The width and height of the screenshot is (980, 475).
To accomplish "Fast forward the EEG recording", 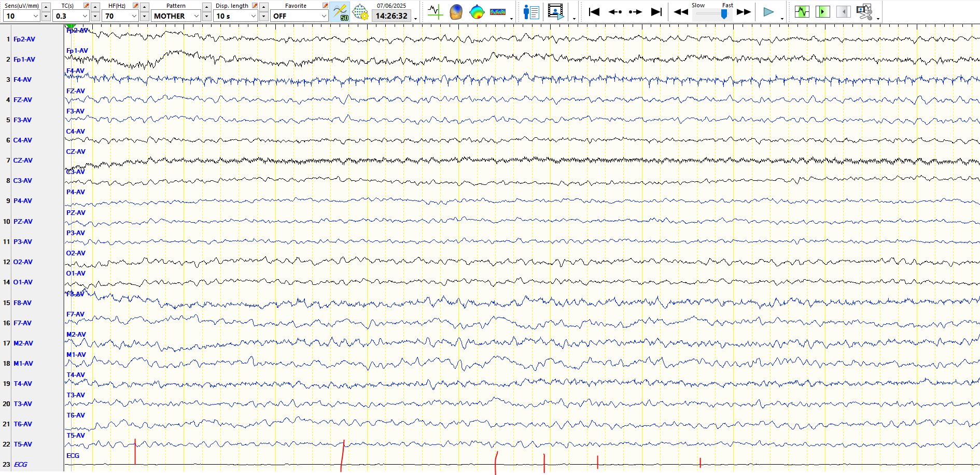I will coord(744,11).
